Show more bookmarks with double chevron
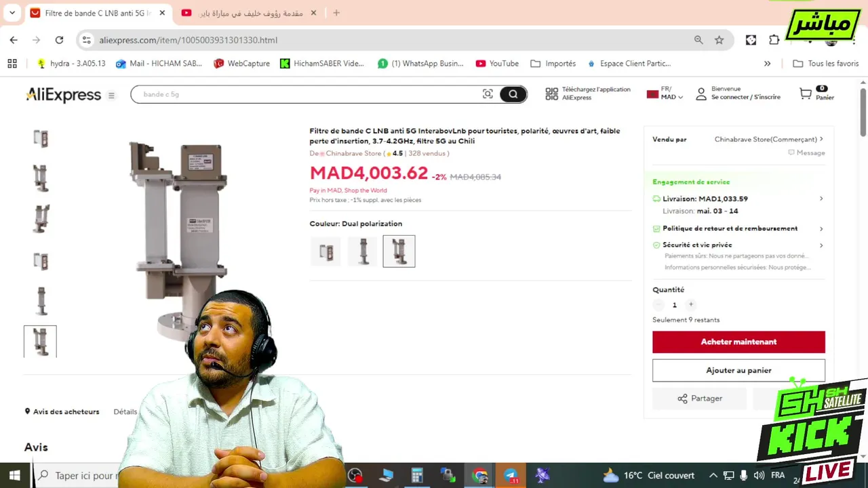 (767, 64)
